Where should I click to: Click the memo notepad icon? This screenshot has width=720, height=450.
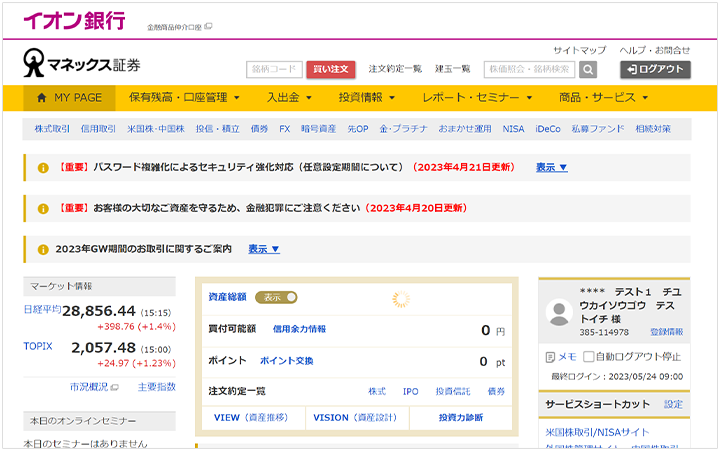point(550,357)
